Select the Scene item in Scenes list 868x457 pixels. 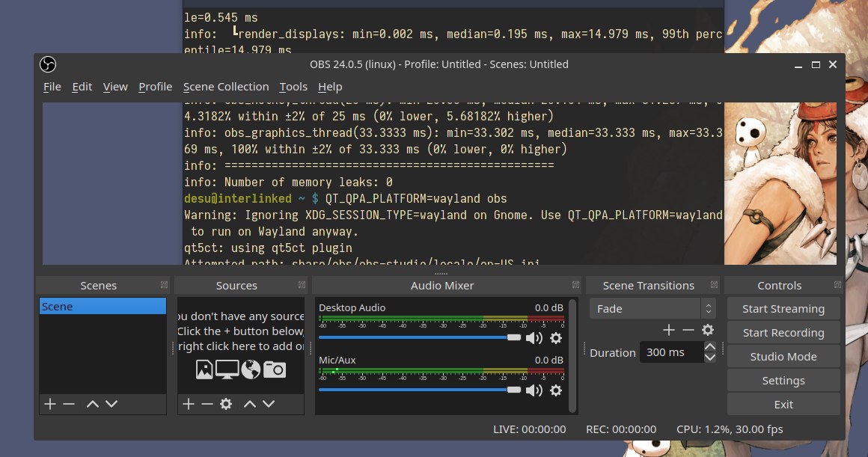pos(103,307)
